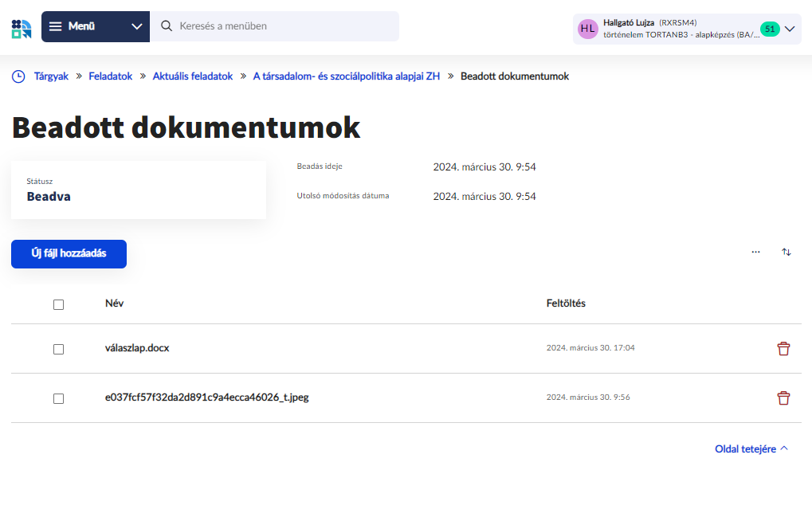This screenshot has height=517, width=812.
Task: Check the checkbox next to válaszlap.docx
Action: (58, 348)
